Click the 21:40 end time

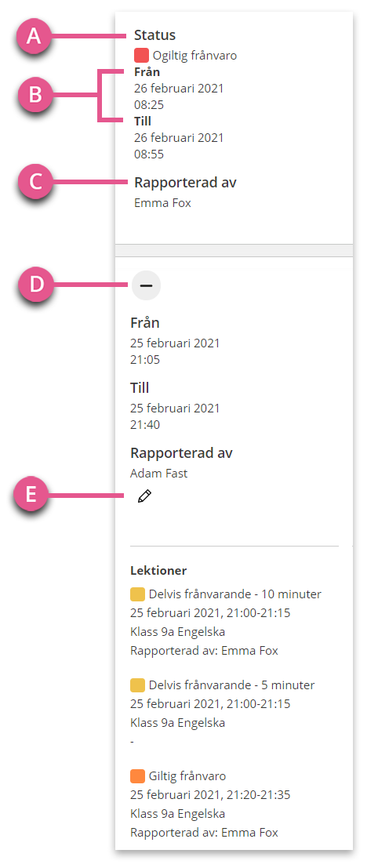(x=145, y=425)
